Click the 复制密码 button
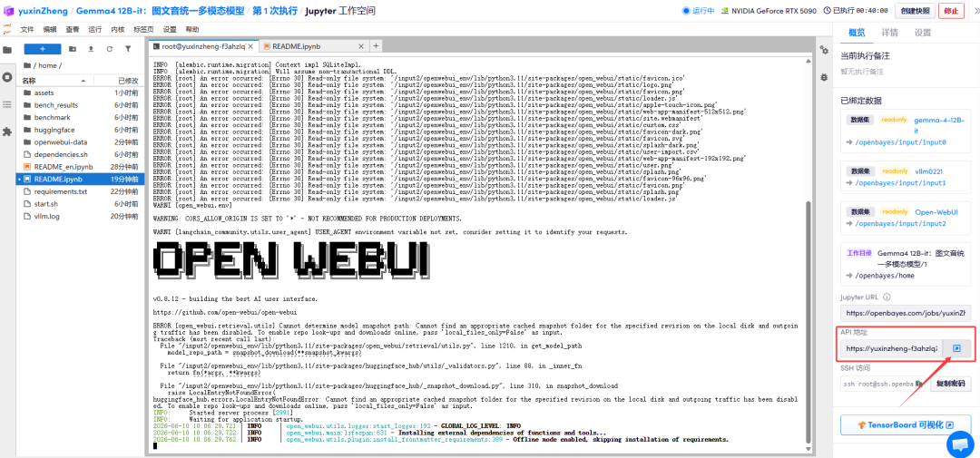The height and width of the screenshot is (458, 980). pos(951,383)
